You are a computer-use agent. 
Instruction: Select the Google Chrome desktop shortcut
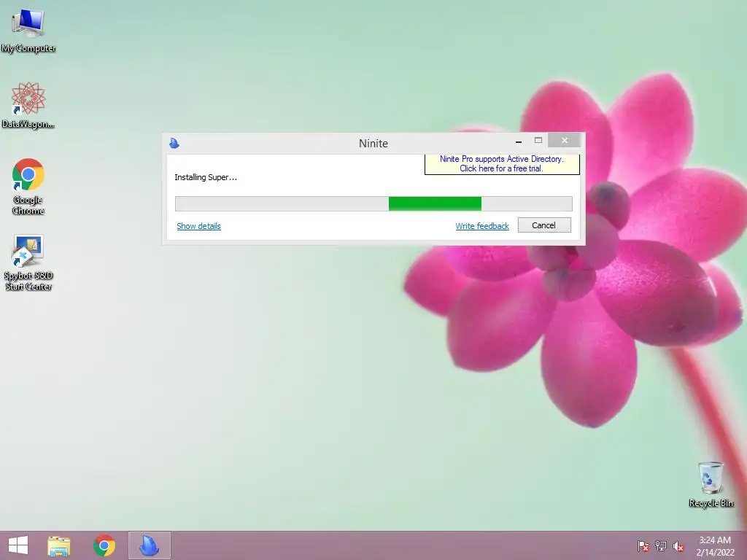(28, 186)
